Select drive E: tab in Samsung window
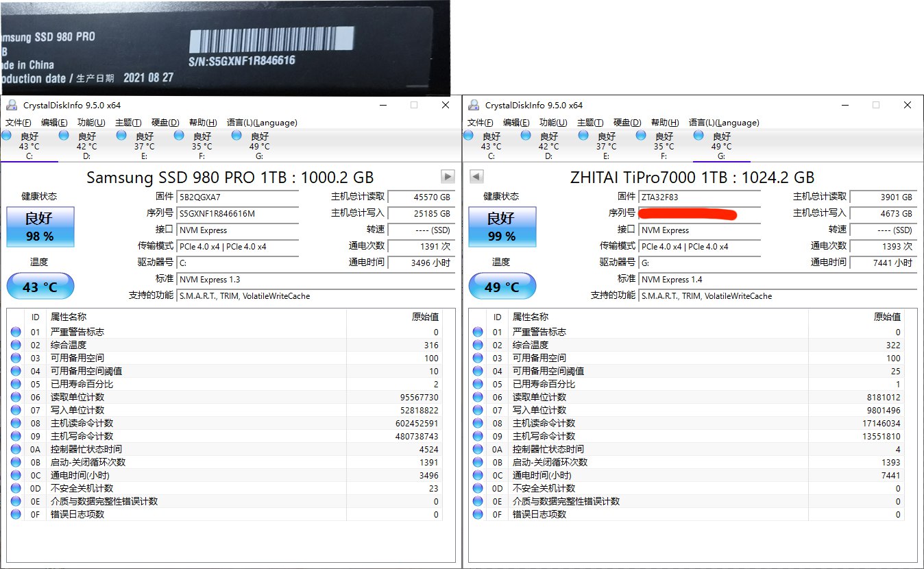924x569 pixels. coord(144,145)
